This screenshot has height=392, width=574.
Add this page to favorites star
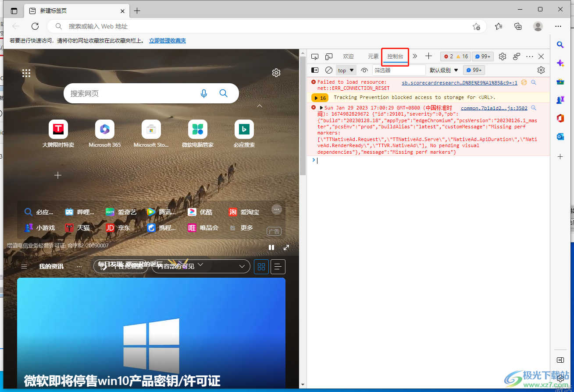click(476, 26)
